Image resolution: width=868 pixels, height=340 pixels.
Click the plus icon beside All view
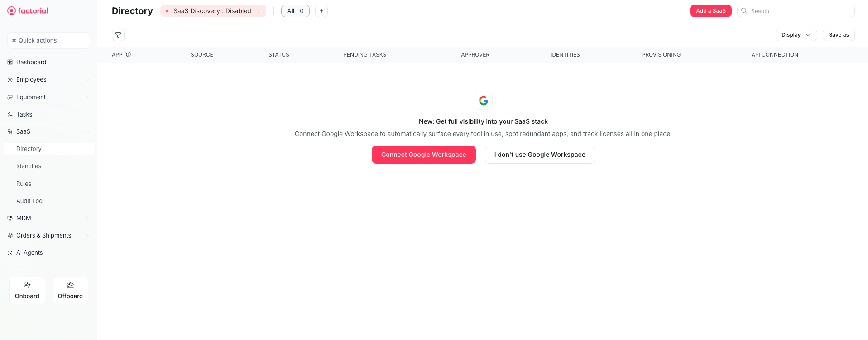tap(321, 11)
